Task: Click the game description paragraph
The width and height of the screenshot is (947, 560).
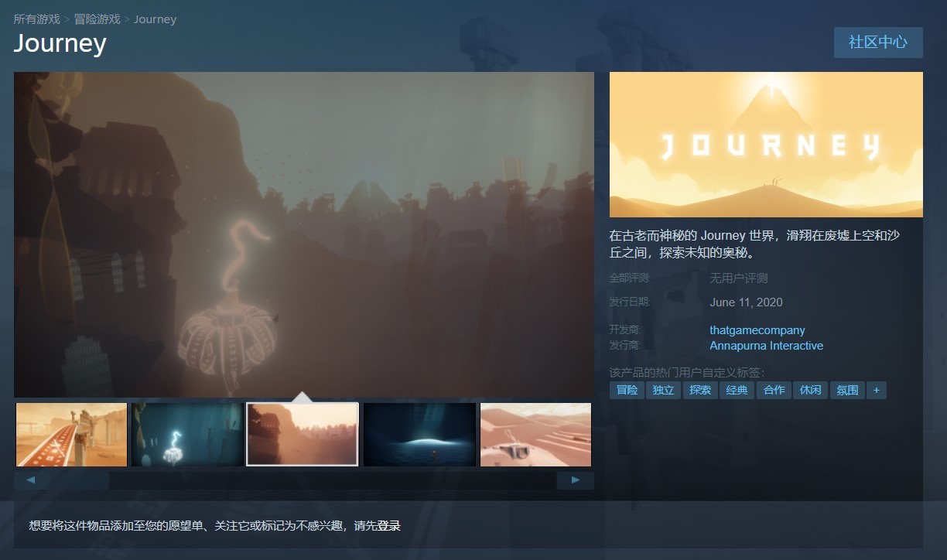Action: 755,244
